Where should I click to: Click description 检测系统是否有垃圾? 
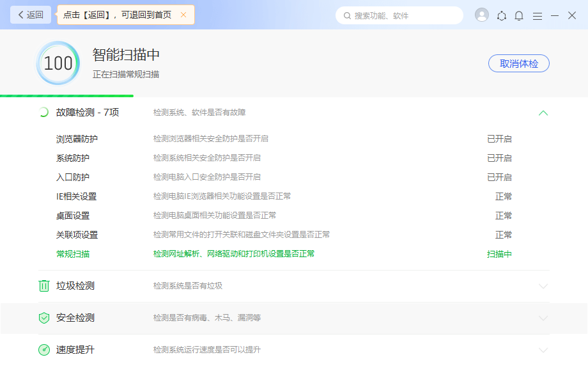(x=188, y=286)
